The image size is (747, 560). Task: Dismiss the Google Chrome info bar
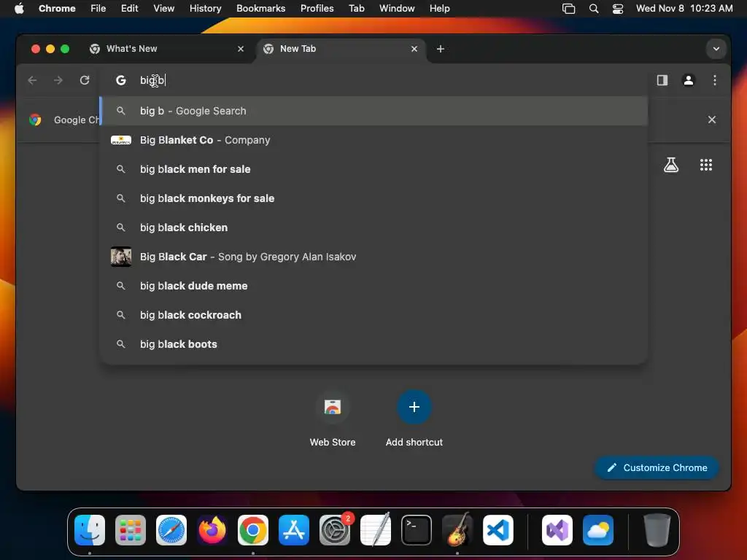tap(712, 120)
